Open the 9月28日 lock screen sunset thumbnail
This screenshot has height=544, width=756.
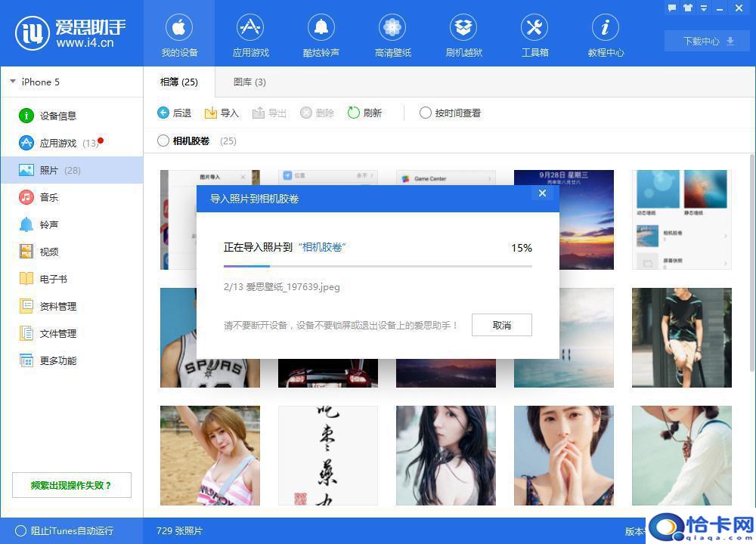(x=587, y=219)
